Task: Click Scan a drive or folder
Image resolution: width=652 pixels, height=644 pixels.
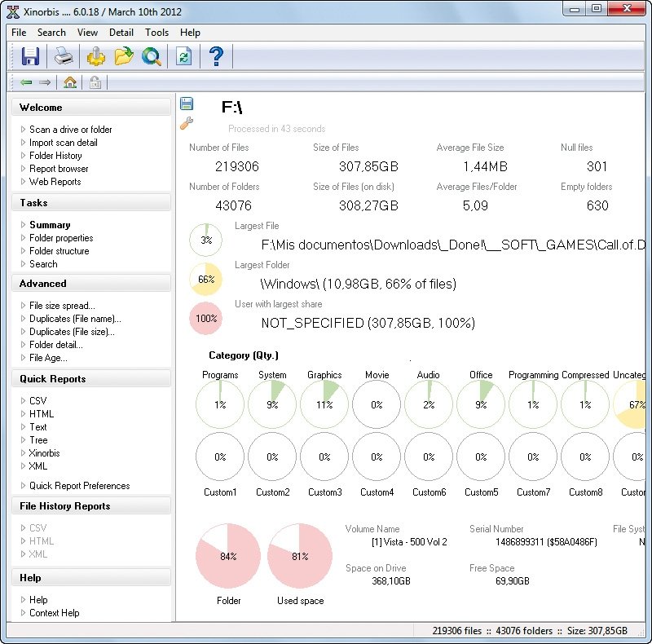Action: tap(70, 130)
